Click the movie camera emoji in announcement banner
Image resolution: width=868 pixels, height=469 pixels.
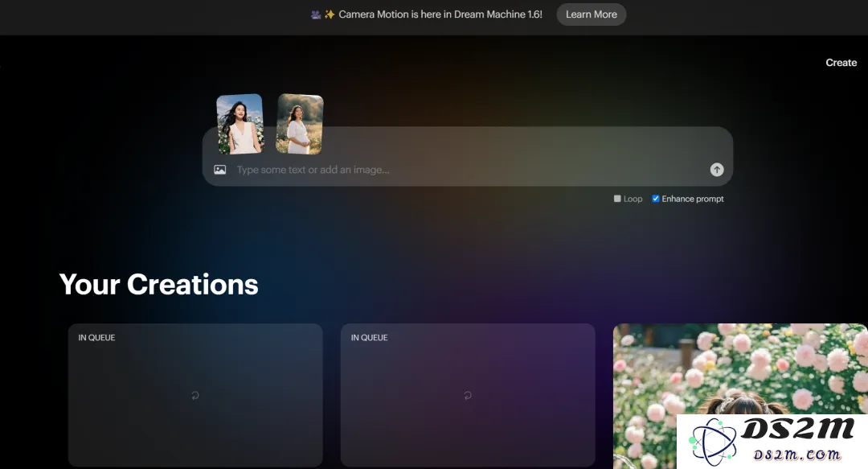pyautogui.click(x=316, y=15)
